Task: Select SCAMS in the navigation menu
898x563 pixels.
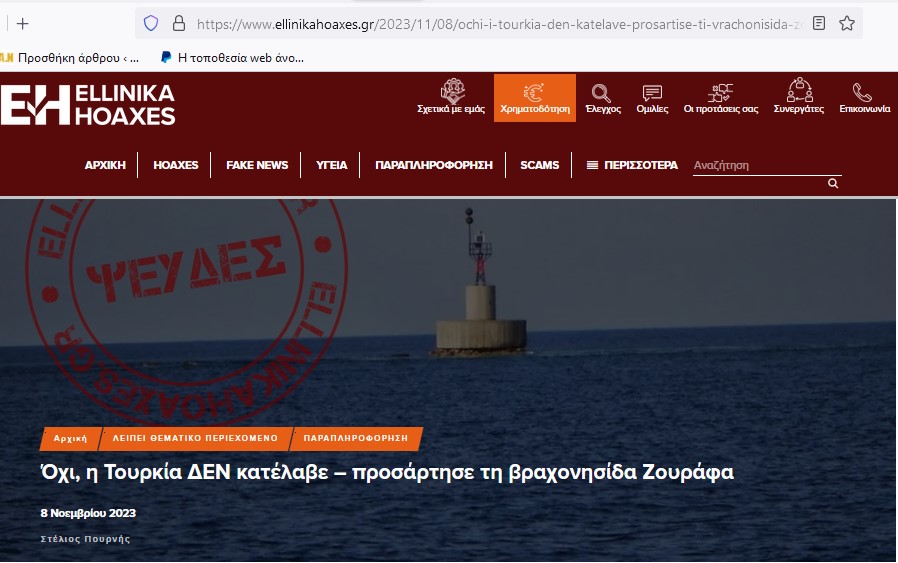Action: click(x=539, y=165)
